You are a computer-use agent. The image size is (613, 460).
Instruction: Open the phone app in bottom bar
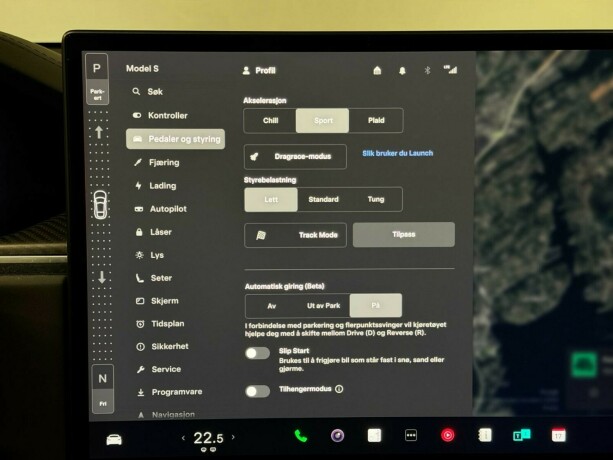(x=300, y=436)
